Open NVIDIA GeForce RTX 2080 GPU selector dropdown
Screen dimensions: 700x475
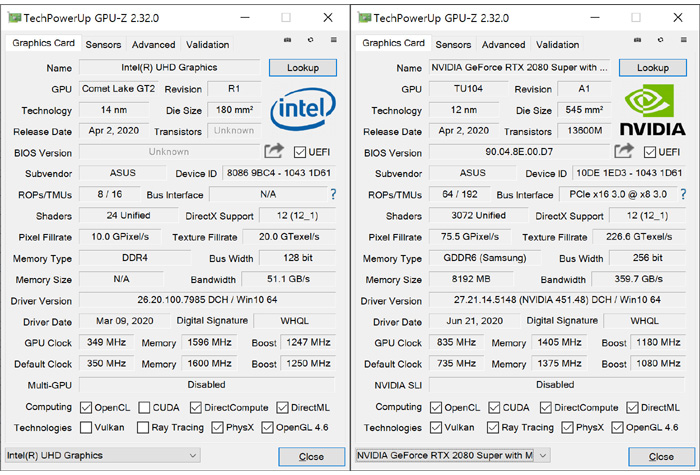tap(452, 455)
